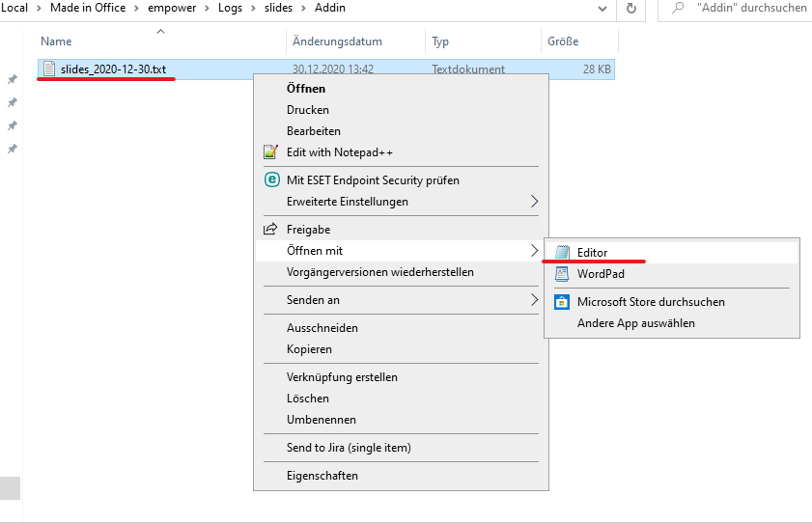The height and width of the screenshot is (523, 812).
Task: Sort by Größe column header
Action: [579, 41]
